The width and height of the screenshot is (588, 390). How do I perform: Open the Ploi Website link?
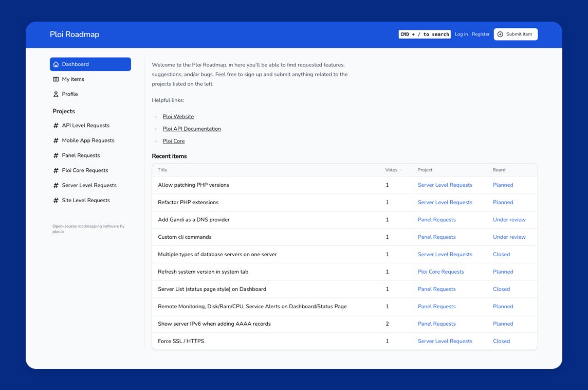point(178,117)
